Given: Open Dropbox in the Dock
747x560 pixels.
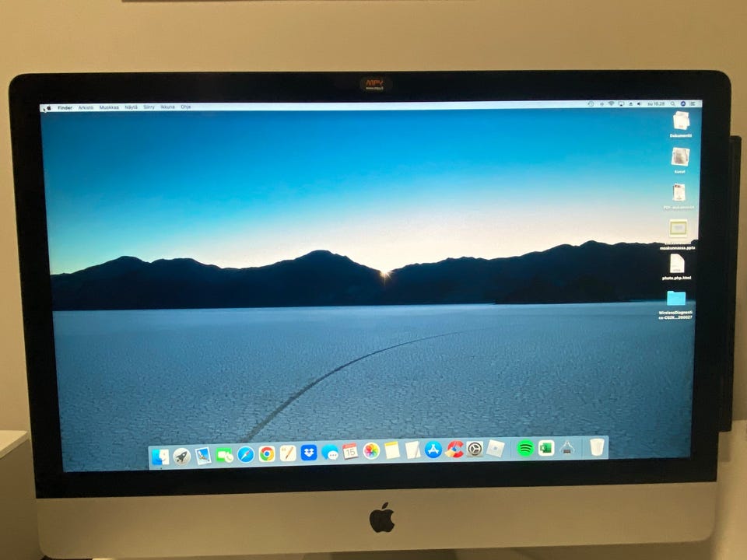Looking at the screenshot, I should [x=309, y=453].
